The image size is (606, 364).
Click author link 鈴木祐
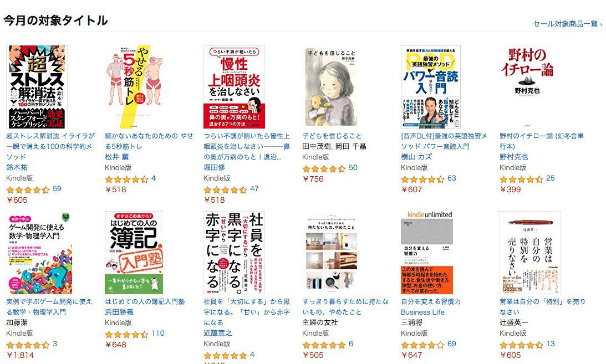click(x=17, y=167)
